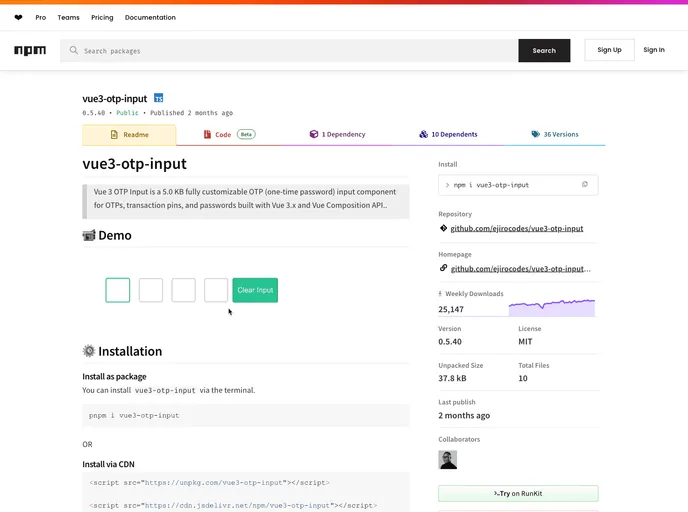Click the Public label under package name

click(127, 113)
